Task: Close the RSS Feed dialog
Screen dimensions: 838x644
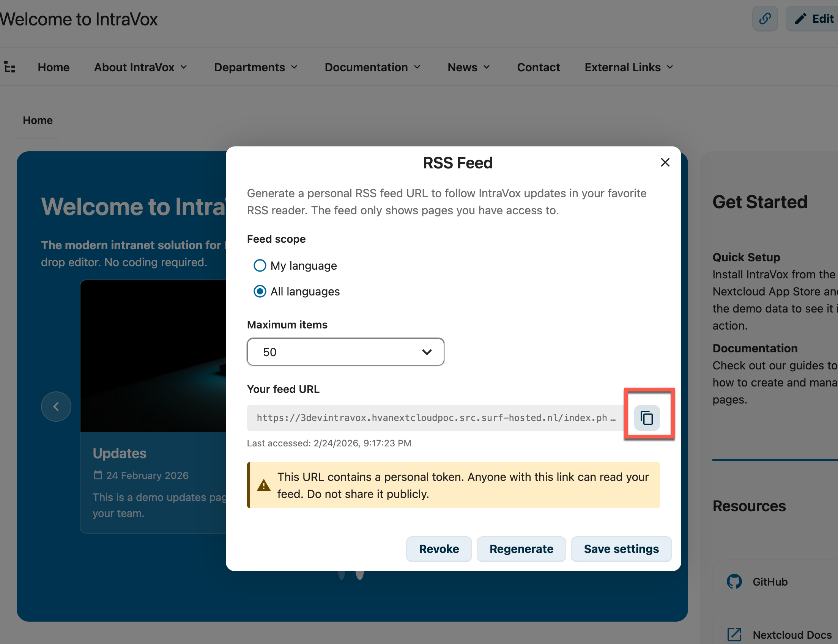Action: point(665,163)
